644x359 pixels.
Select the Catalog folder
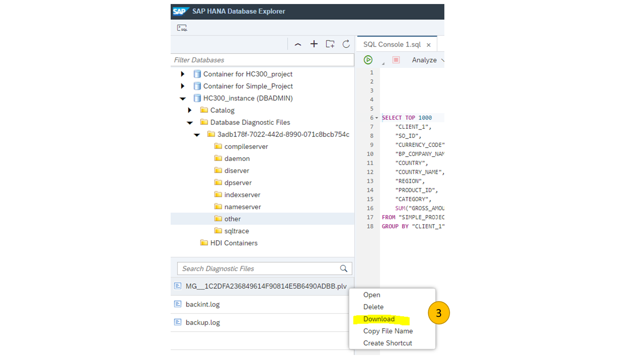(x=222, y=110)
